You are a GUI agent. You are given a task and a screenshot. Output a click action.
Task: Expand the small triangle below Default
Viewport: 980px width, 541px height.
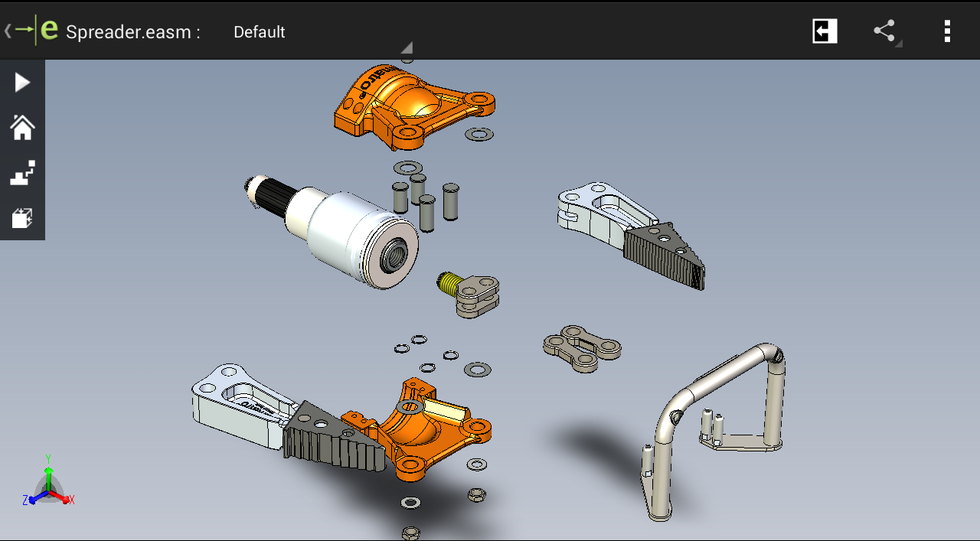[407, 48]
